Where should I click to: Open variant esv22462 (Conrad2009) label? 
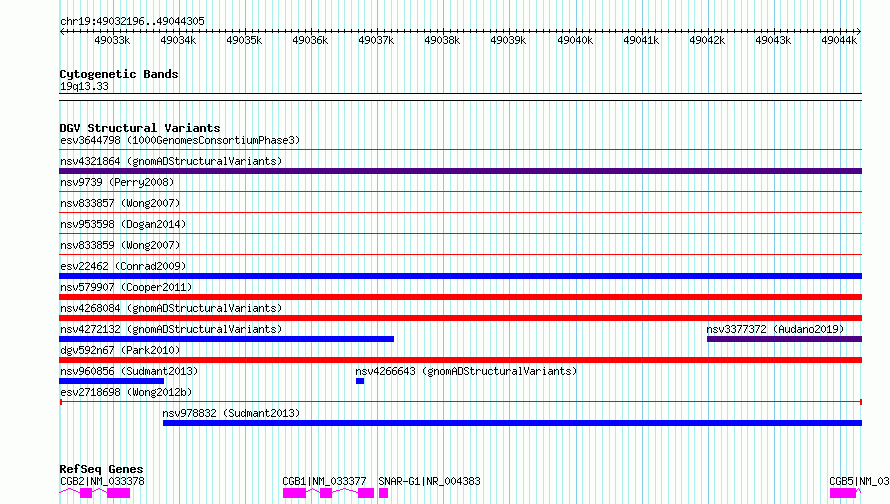coord(123,266)
